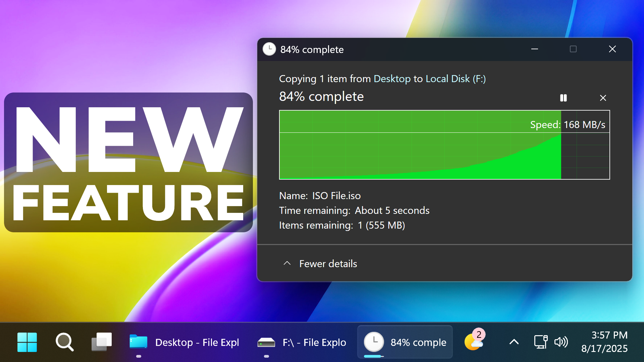Open the Local Disk (F:) destination link
The height and width of the screenshot is (362, 644).
[455, 79]
